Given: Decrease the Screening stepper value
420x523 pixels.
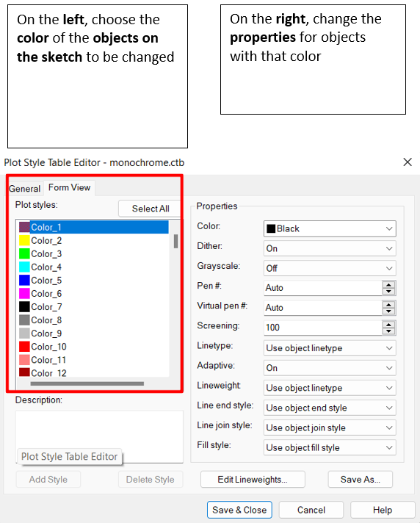Looking at the screenshot, I should 388,331.
